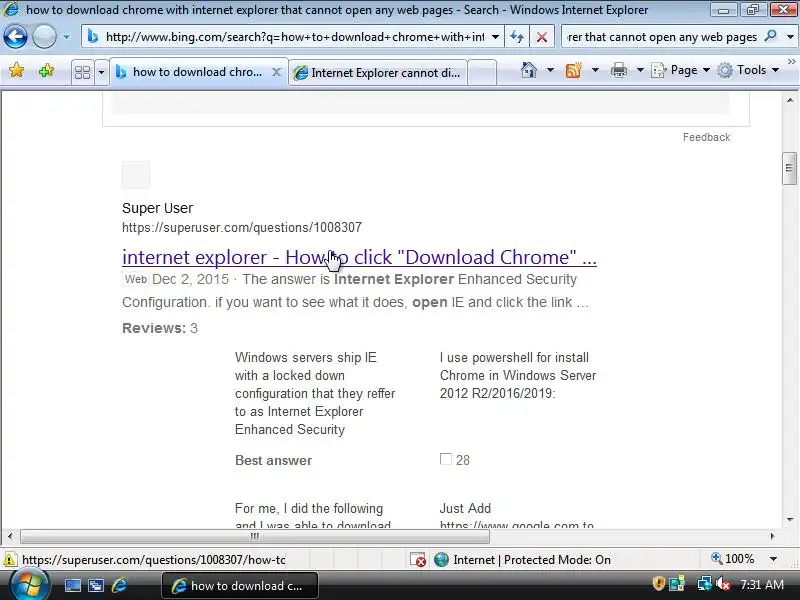
Task: Expand the address bar dropdown
Action: (495, 37)
